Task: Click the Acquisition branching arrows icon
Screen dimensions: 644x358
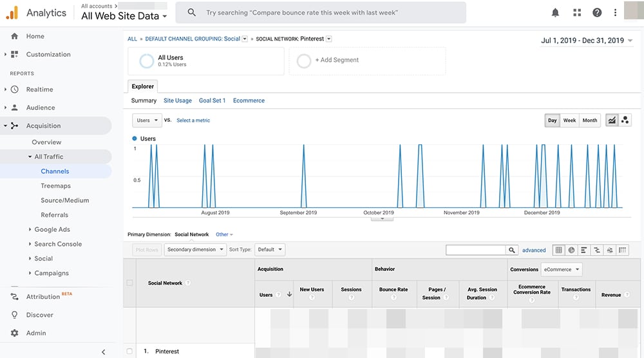Action: pyautogui.click(x=14, y=126)
